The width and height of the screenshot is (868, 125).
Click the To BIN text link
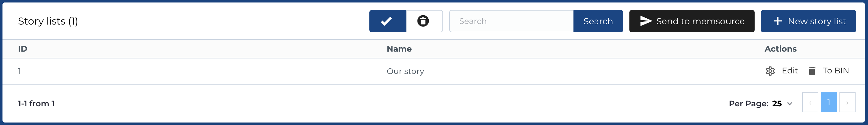(836, 71)
